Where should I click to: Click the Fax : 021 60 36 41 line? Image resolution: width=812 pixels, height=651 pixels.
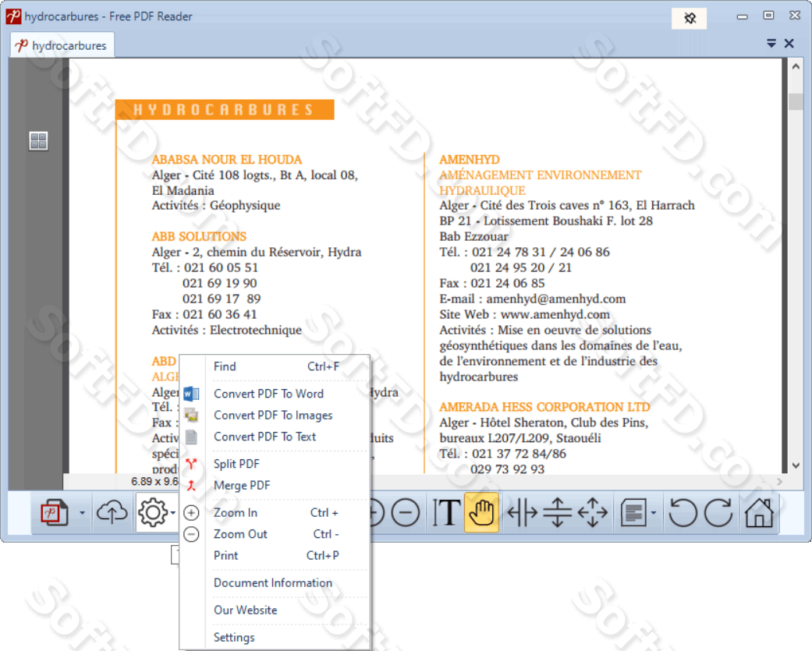tap(204, 315)
